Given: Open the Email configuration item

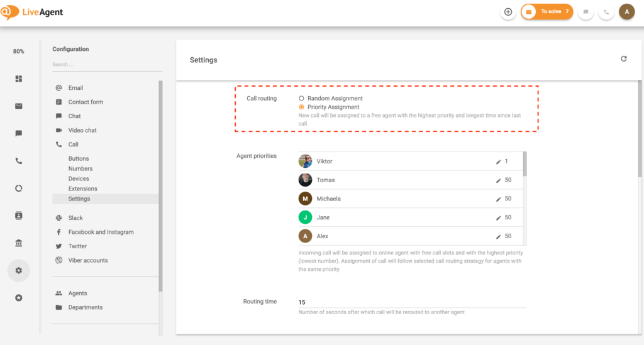Looking at the screenshot, I should tap(75, 88).
